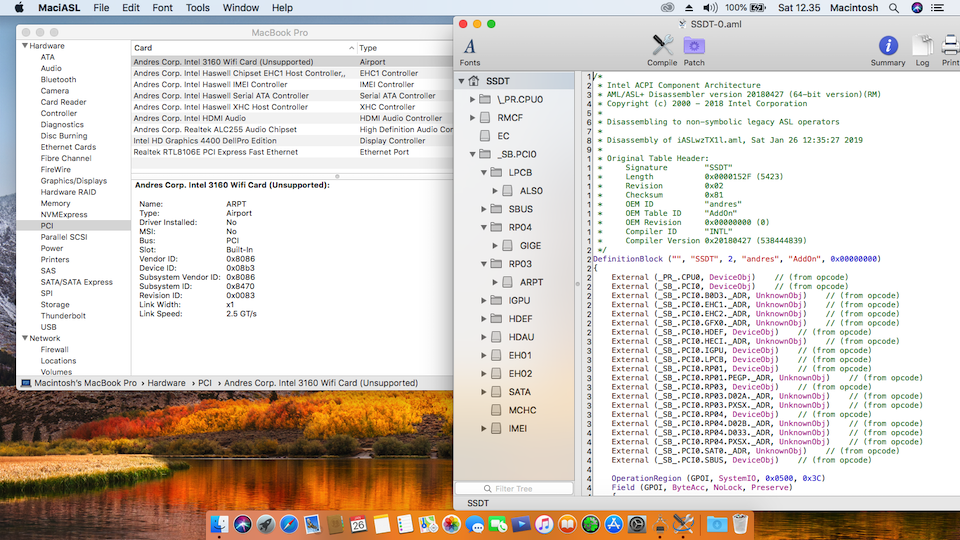This screenshot has height=540, width=960.
Task: Collapse the Hardware section in sidebar
Action: [x=23, y=46]
